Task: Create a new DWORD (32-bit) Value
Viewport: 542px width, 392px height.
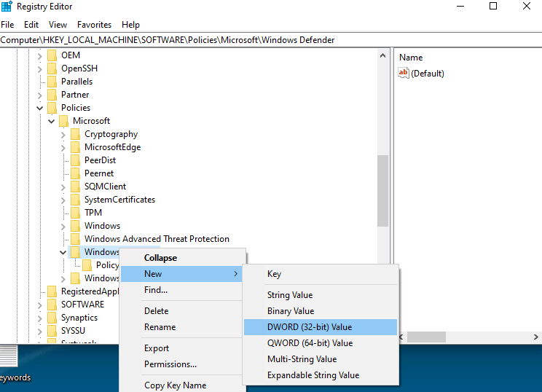Action: click(x=321, y=327)
